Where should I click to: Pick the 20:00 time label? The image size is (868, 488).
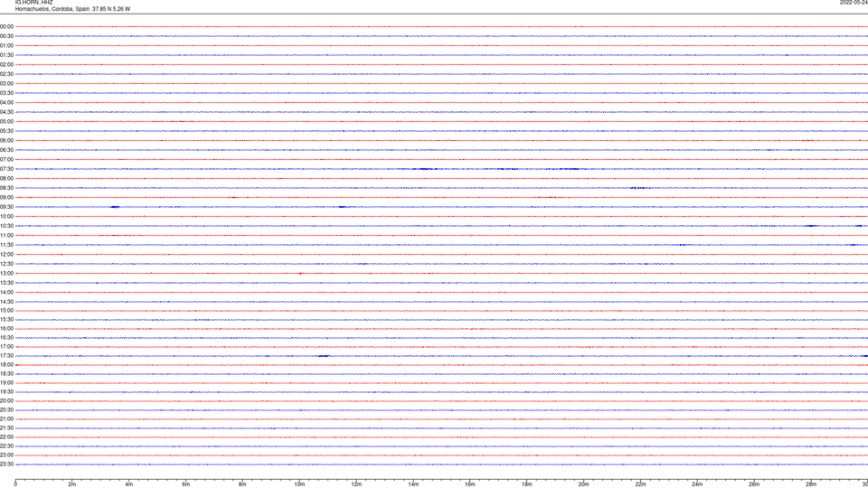[6, 401]
